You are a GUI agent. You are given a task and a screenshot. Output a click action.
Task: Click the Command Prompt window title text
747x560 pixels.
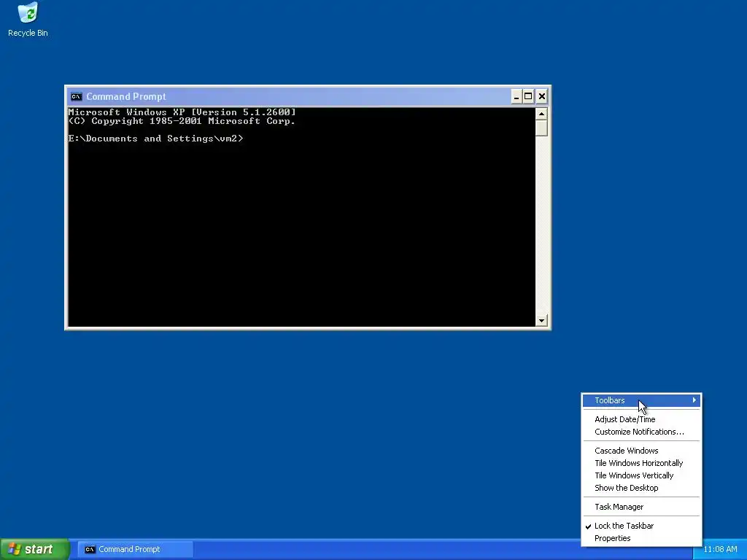point(125,97)
